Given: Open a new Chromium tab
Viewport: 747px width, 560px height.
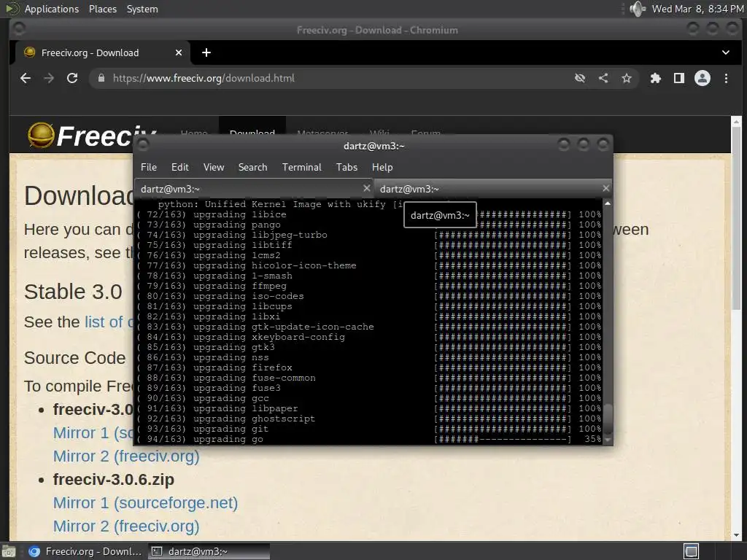Looking at the screenshot, I should tap(206, 52).
